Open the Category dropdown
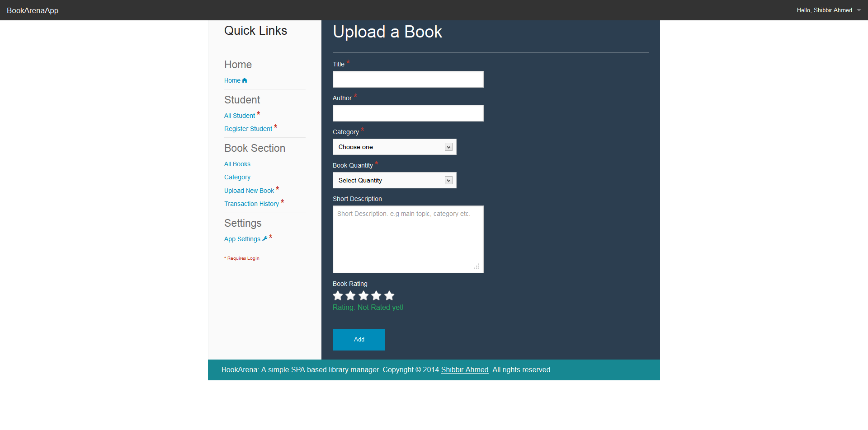This screenshot has height=430, width=868. coord(394,147)
